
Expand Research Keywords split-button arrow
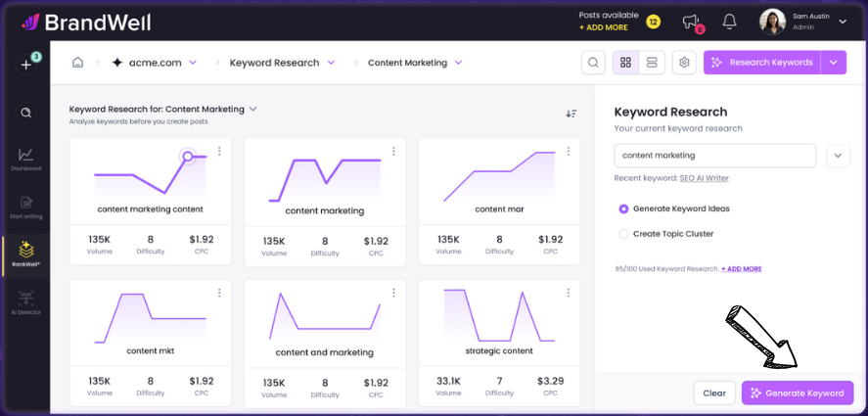click(834, 63)
